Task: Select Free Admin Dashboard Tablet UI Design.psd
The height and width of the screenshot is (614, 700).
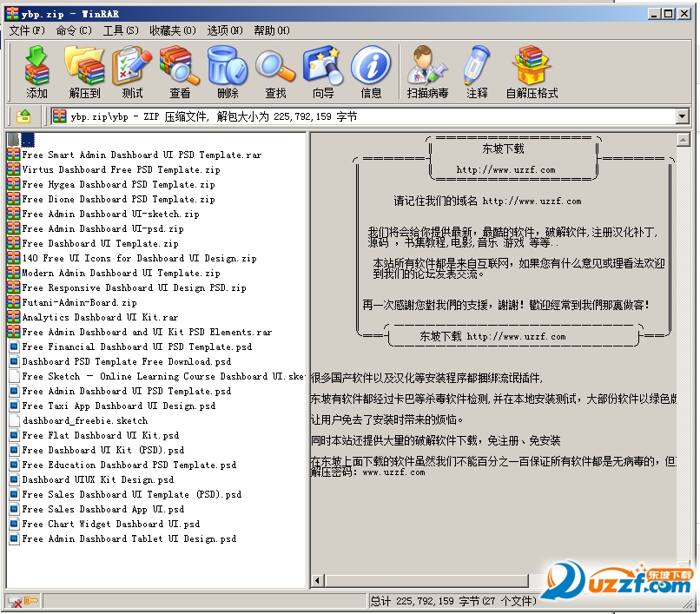Action: click(129, 538)
